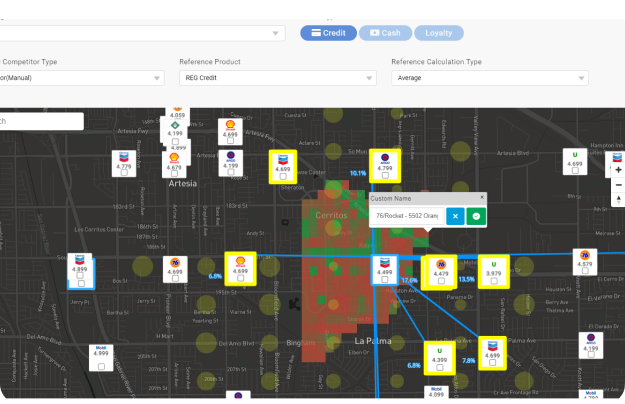Switch to the Loyalty tab
Screen dimensions: 625x404
click(438, 33)
